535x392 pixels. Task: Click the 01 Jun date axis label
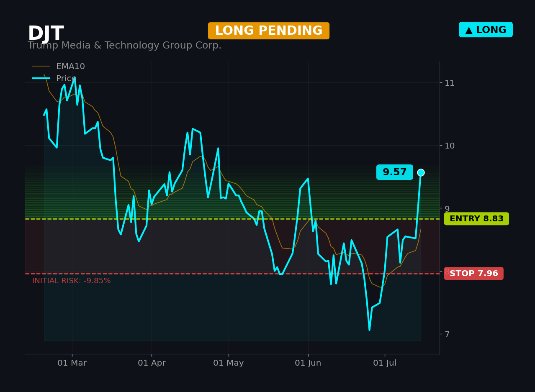[x=308, y=363]
